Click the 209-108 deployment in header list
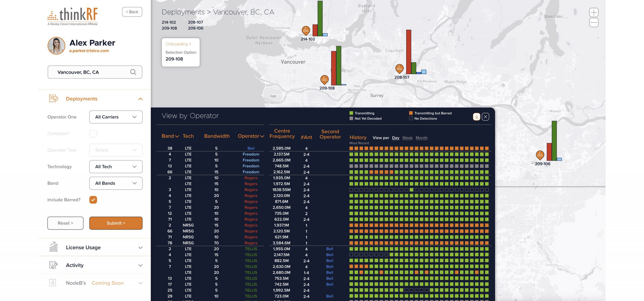Image resolution: width=644 pixels, height=301 pixels. click(169, 28)
